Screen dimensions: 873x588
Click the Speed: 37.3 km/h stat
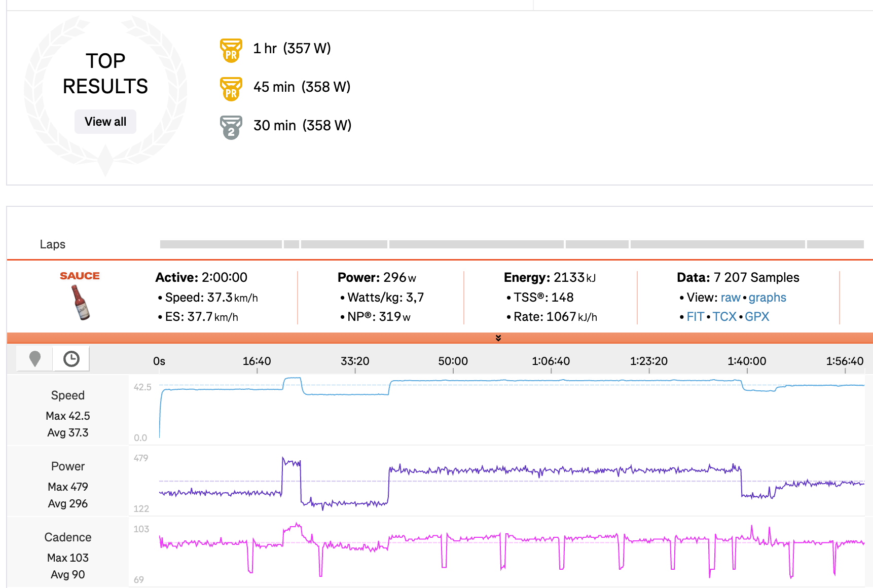click(211, 298)
